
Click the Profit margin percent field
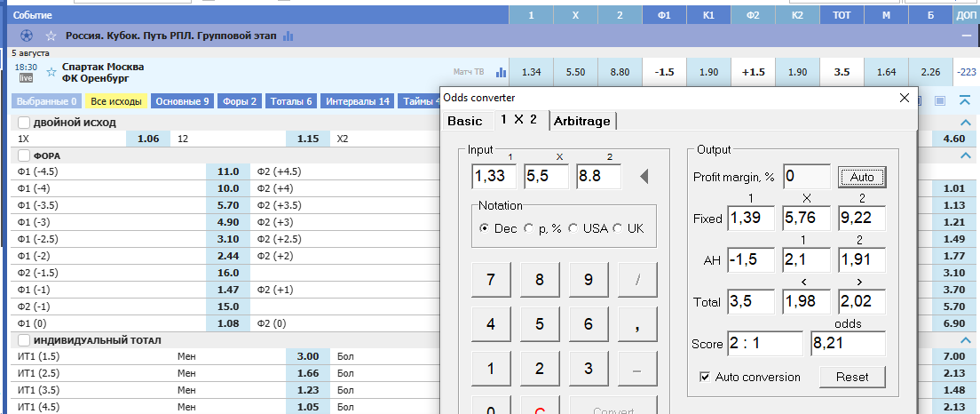click(807, 177)
